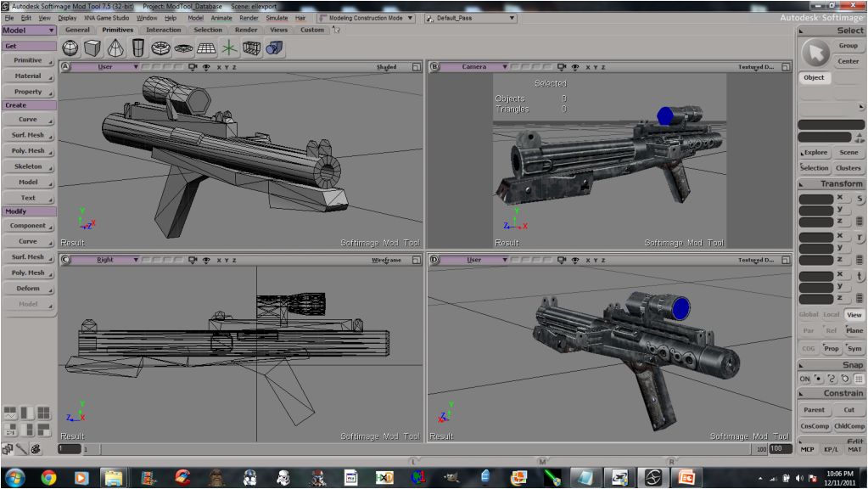868x489 pixels.
Task: Create a cylinder primitive from toolbar
Action: pyautogui.click(x=138, y=48)
